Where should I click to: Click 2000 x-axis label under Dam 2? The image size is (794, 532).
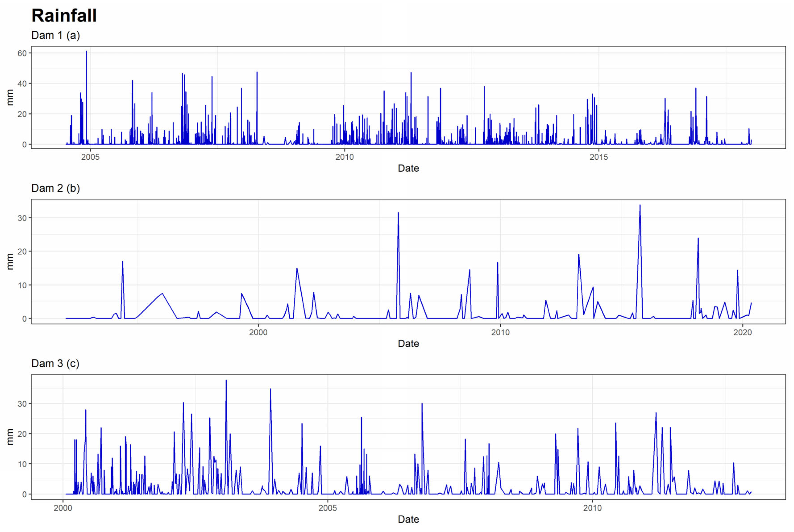(x=258, y=333)
